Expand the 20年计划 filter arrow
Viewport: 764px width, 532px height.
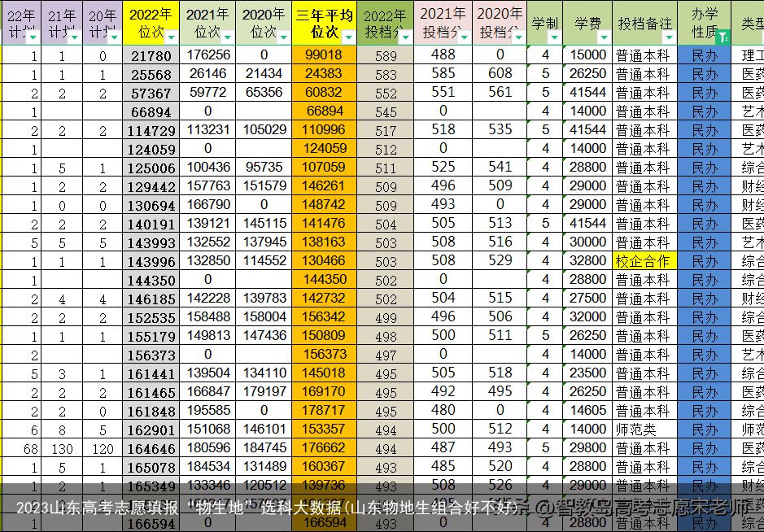[115, 37]
